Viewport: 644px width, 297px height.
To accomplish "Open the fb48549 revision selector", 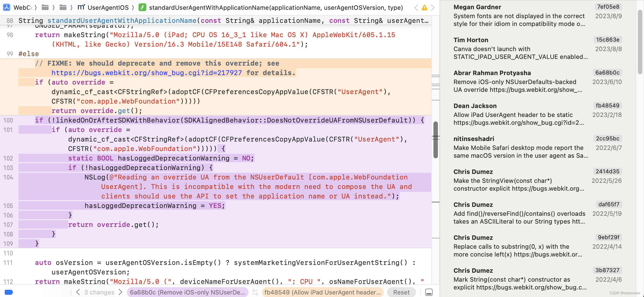I will (x=323, y=292).
